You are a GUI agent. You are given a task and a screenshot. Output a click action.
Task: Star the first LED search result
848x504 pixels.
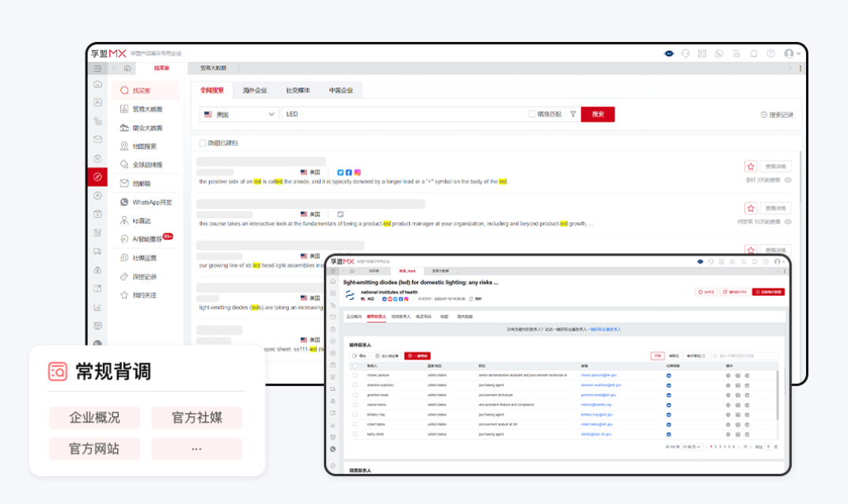[x=750, y=167]
